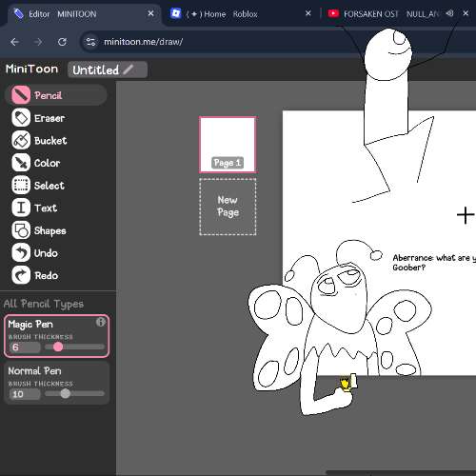This screenshot has height=476, width=476.
Task: Reload the minitoon.me page
Action: tap(62, 42)
